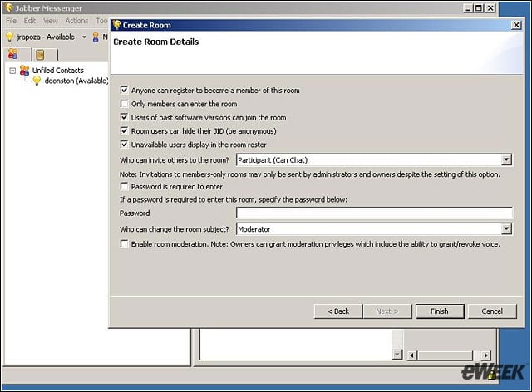Click into the Password input field
The image size is (532, 392).
click(x=374, y=213)
